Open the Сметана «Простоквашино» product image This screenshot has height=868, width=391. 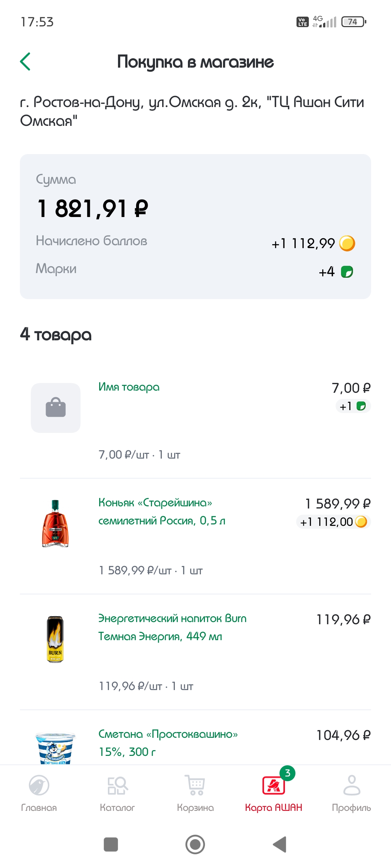(55, 748)
